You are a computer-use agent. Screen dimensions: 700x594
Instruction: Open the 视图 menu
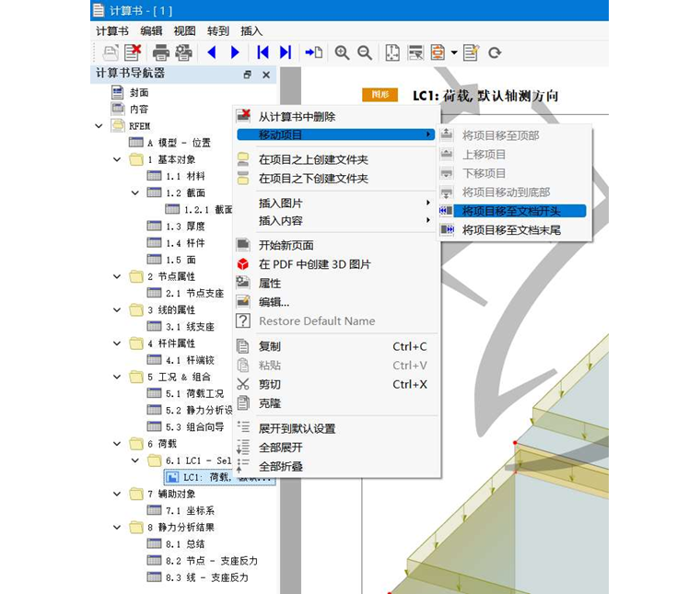point(184,30)
